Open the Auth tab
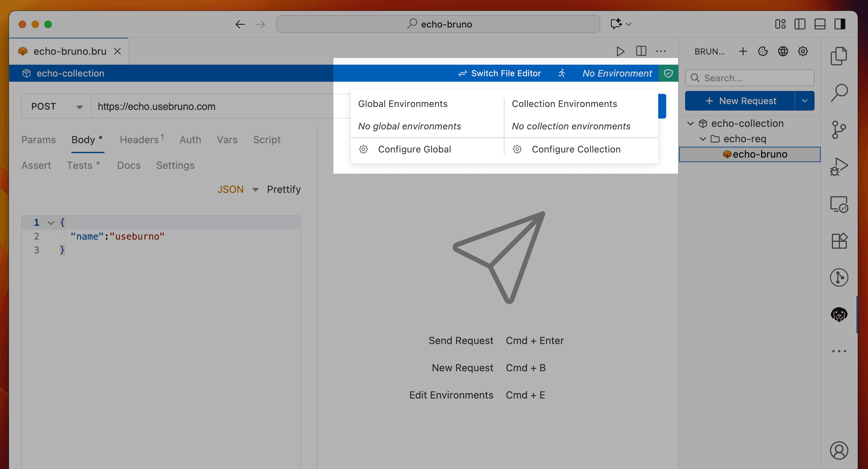This screenshot has height=469, width=868. tap(190, 139)
